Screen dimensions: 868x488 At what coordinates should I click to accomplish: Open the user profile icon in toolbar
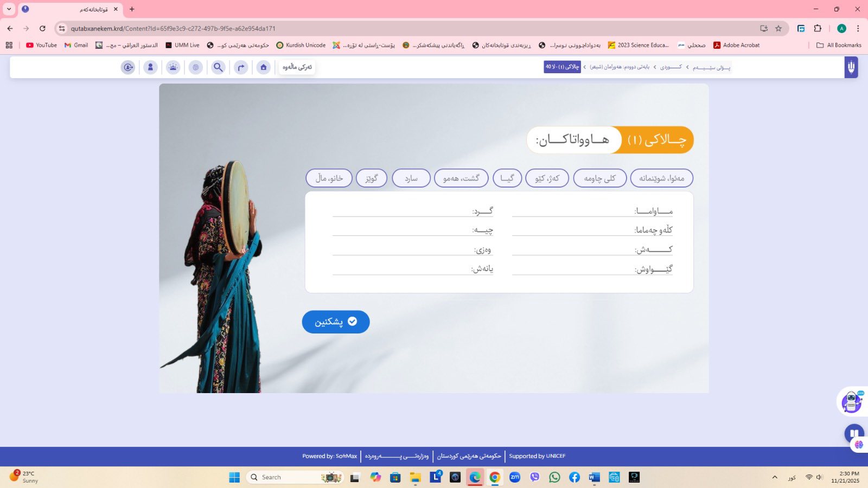(x=150, y=67)
